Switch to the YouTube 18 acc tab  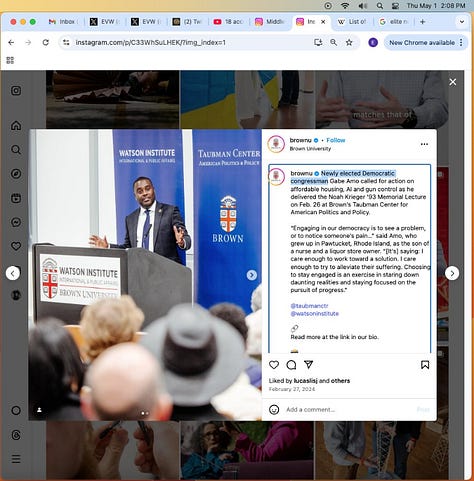pos(229,22)
